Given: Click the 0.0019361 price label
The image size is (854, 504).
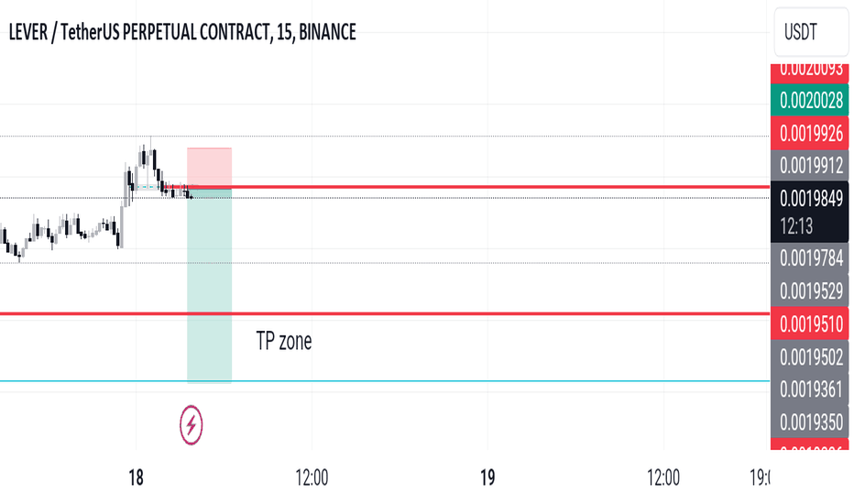Looking at the screenshot, I should click(809, 389).
